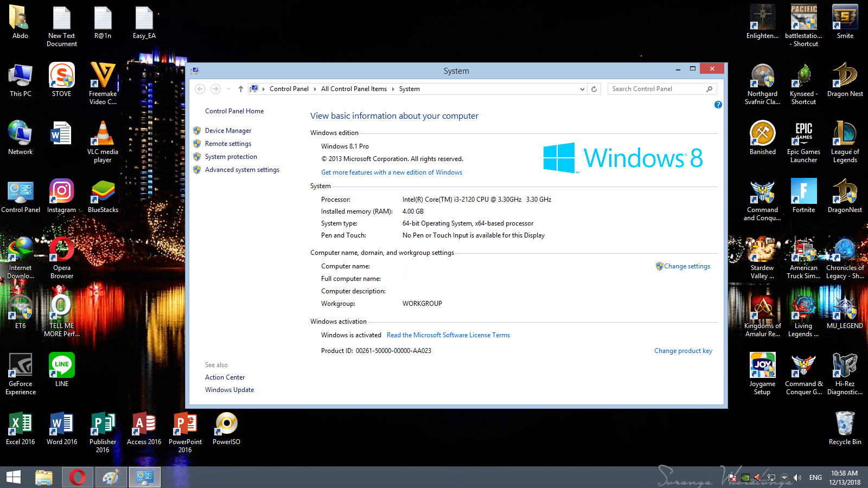Select the Access 2016 shortcut

[x=144, y=428]
